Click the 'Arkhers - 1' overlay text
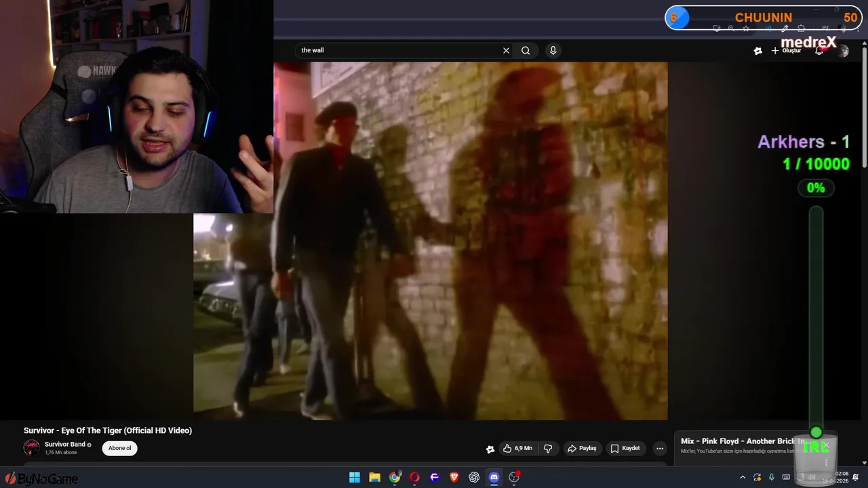Viewport: 868px width, 488px height. point(804,142)
